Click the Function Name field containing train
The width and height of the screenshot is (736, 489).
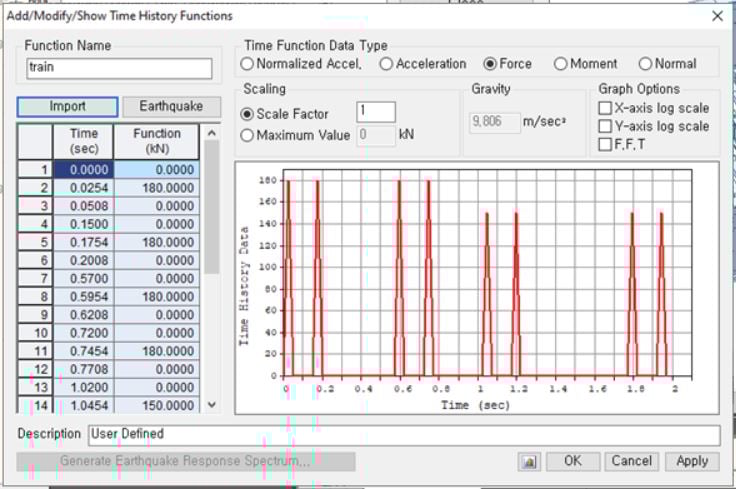119,68
